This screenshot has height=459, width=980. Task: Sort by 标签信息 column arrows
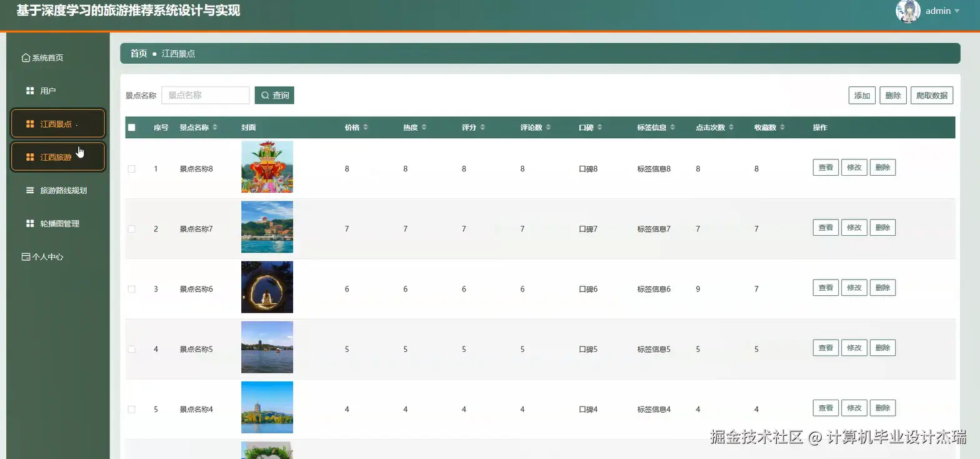coord(672,128)
